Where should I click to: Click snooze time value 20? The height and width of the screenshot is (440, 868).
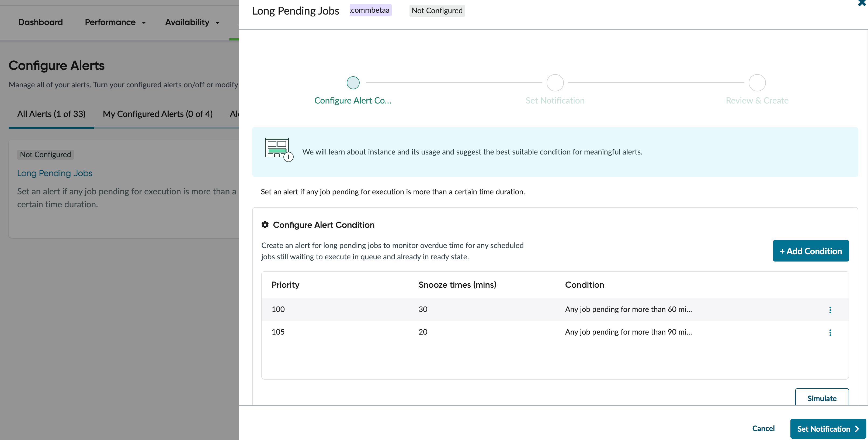(423, 332)
